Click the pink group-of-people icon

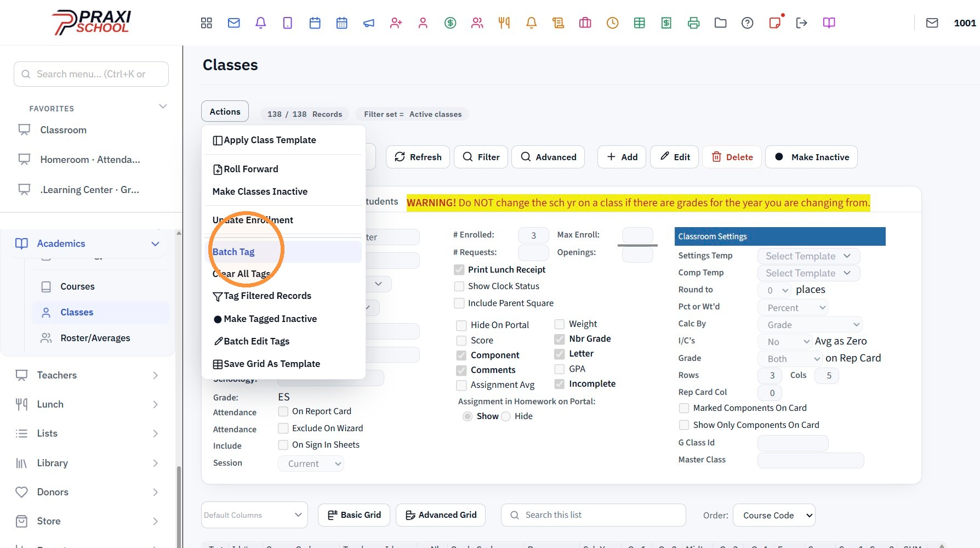coord(477,23)
